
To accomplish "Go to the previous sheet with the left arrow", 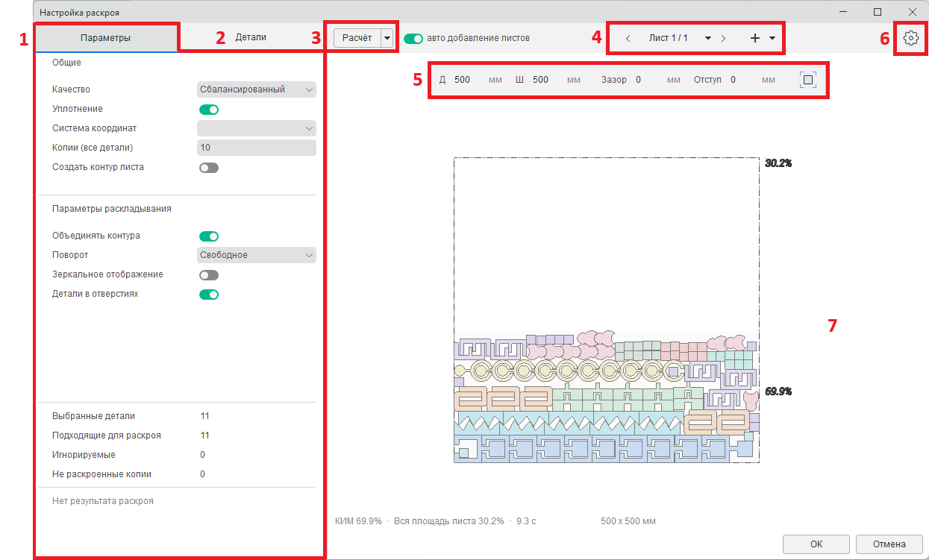I will (628, 38).
